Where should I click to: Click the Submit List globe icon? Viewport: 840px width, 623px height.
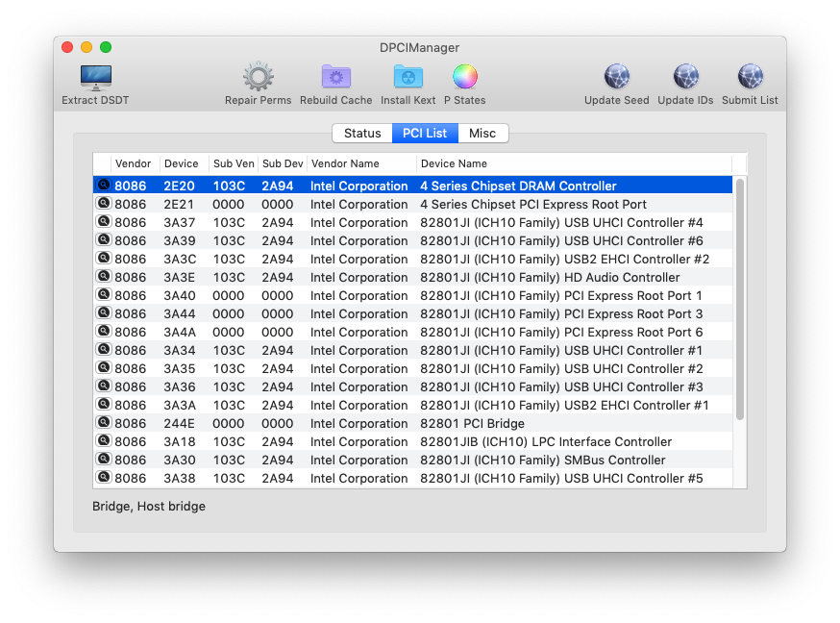tap(749, 74)
